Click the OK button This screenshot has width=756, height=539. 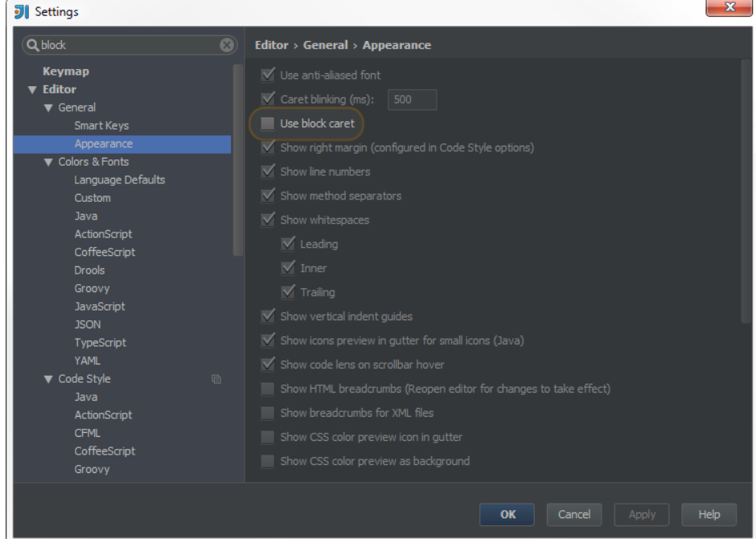(x=507, y=515)
